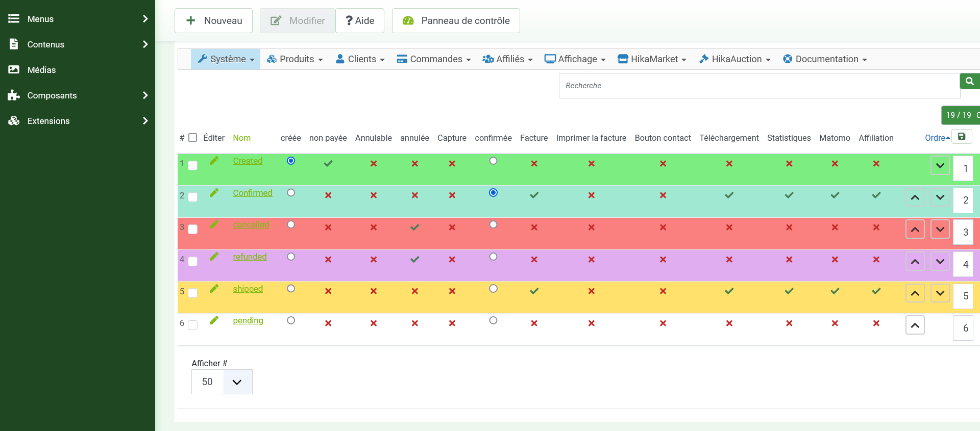
Task: Expand the Composants sidebar section
Action: (78, 95)
